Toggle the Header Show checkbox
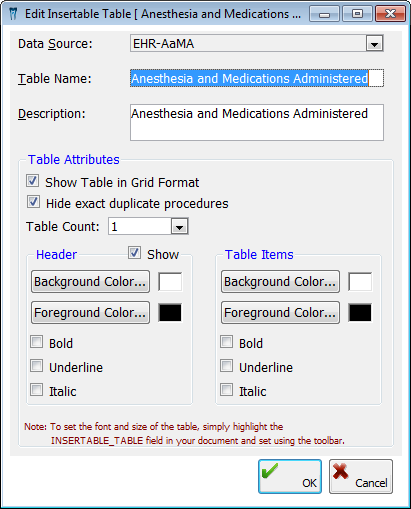This screenshot has height=509, width=411. click(x=135, y=253)
